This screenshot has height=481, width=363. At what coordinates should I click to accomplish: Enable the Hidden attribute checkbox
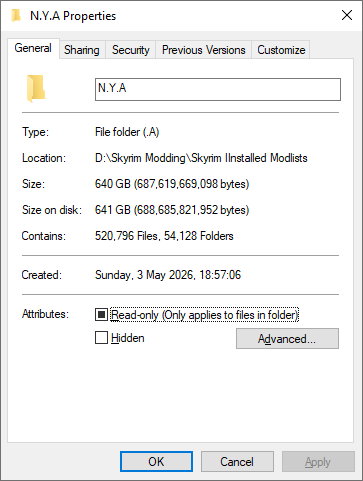(x=101, y=338)
